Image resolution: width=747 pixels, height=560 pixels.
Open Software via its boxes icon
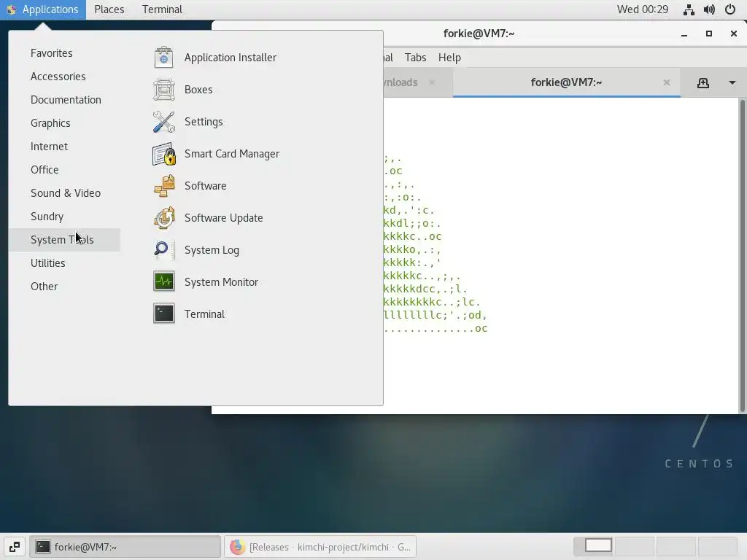point(164,186)
